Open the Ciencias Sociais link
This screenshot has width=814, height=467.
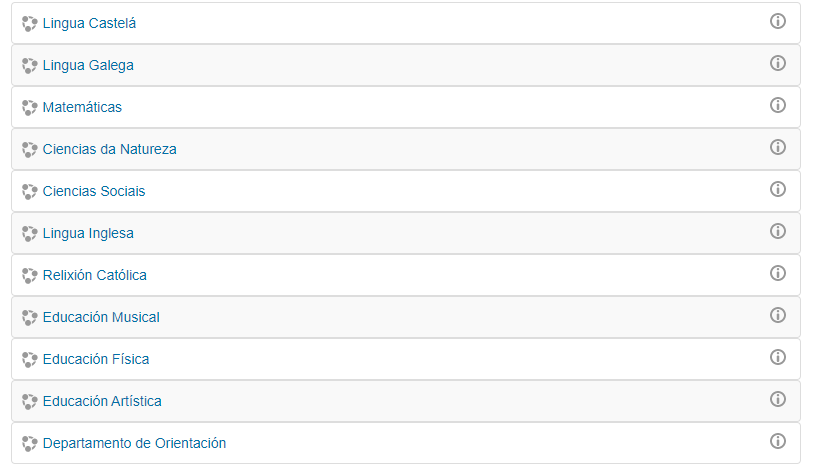coord(94,191)
